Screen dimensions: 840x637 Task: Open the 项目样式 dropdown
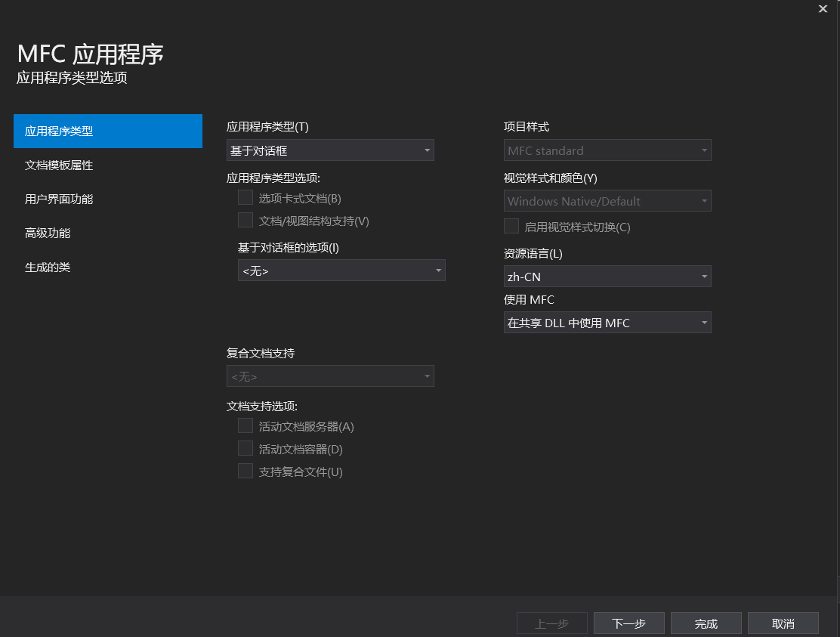click(x=607, y=150)
